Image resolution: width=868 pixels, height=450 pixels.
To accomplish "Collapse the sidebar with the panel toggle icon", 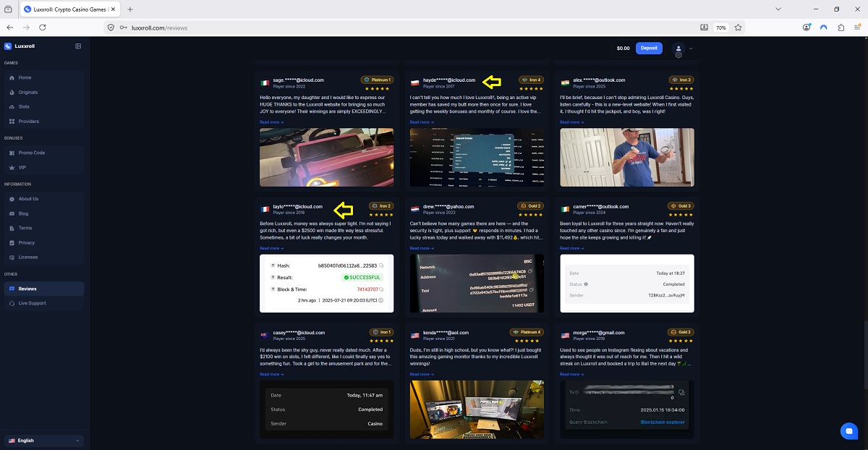I will [x=78, y=46].
